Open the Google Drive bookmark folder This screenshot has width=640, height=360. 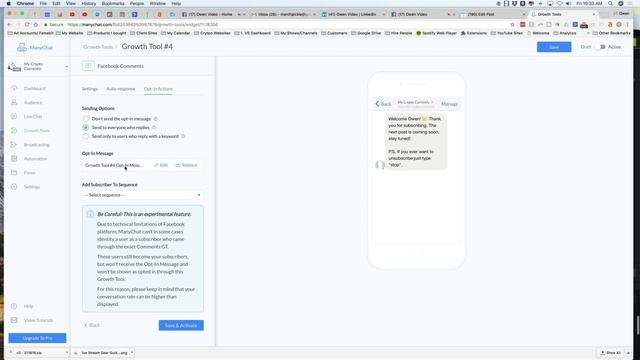[366, 33]
